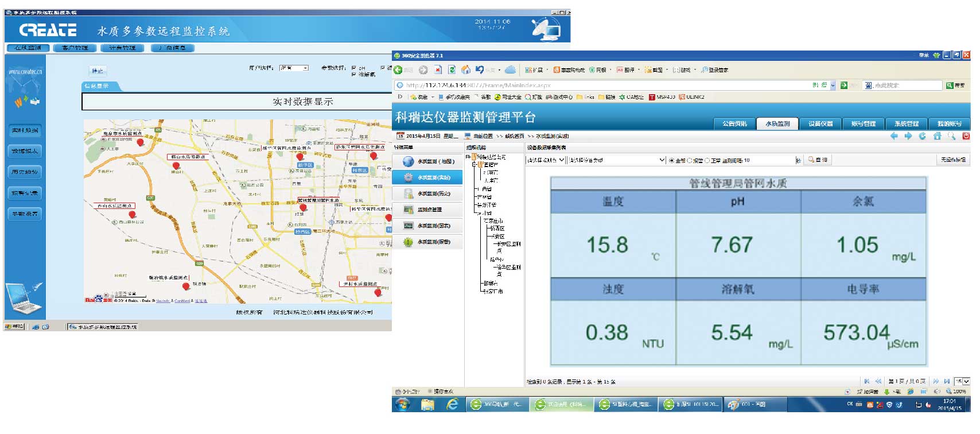This screenshot has height=434, width=980.
Task: Click 客户管理 menu in CREATE window
Action: tap(75, 48)
